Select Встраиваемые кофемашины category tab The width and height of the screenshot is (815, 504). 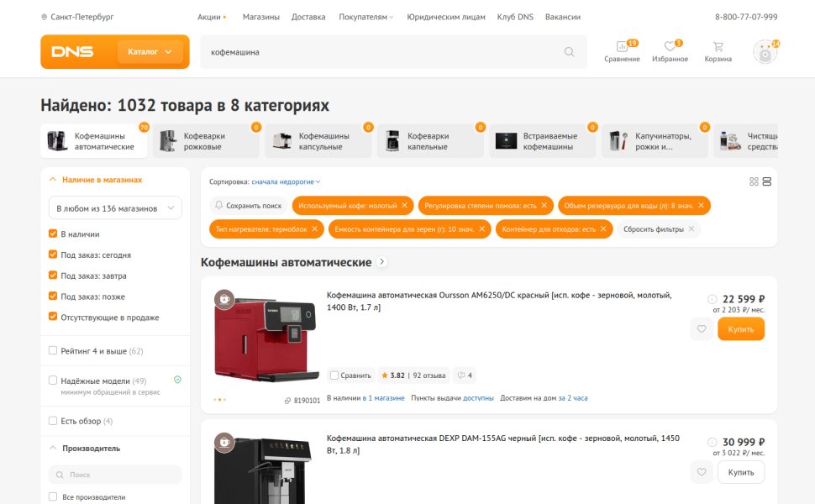coord(543,141)
